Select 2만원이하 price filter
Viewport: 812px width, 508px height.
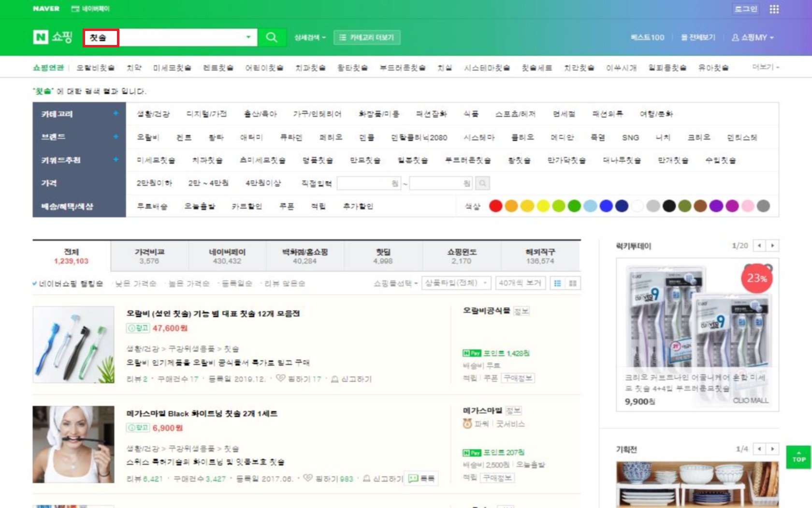[x=154, y=183]
